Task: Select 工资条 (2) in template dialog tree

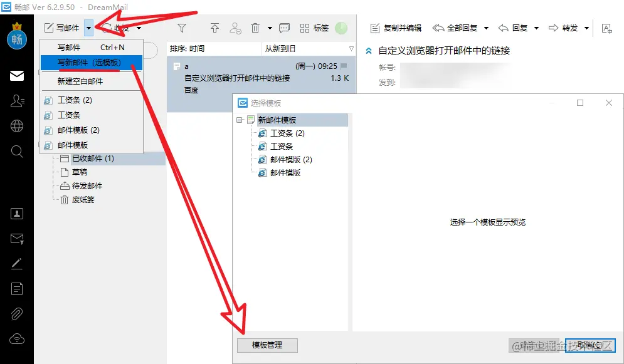Action: (x=287, y=133)
